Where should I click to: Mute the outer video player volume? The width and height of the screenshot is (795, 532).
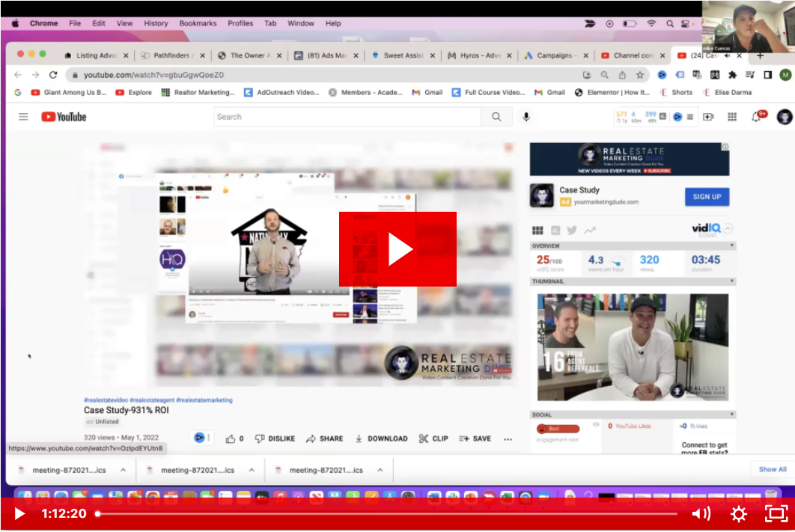click(701, 514)
